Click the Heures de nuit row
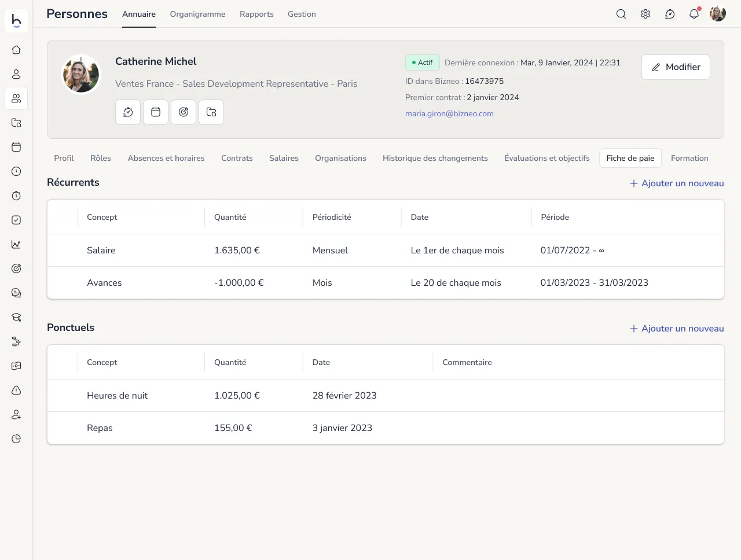Image resolution: width=741 pixels, height=560 pixels. click(x=386, y=396)
